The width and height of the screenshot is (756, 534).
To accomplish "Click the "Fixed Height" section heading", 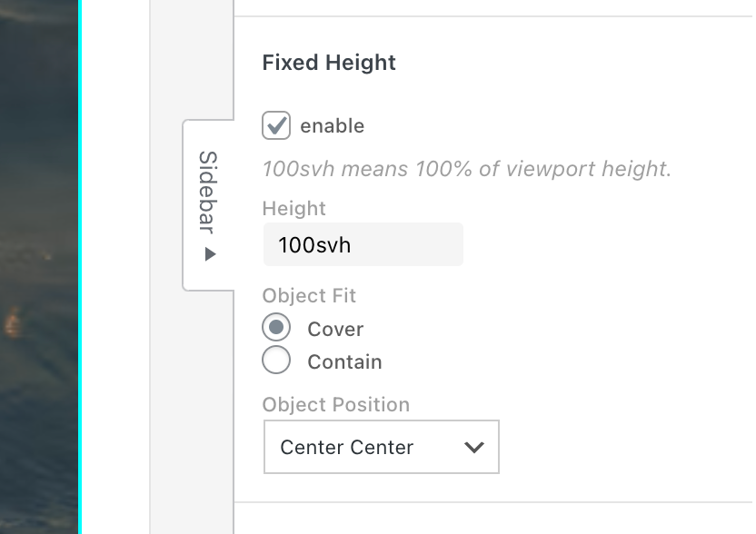I will (x=329, y=63).
